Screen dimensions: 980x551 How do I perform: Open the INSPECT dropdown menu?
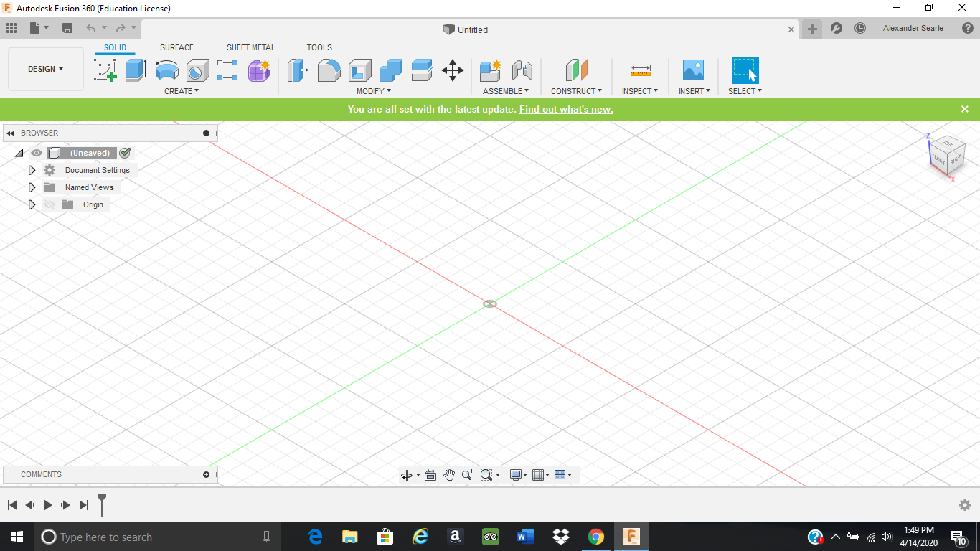pos(640,91)
